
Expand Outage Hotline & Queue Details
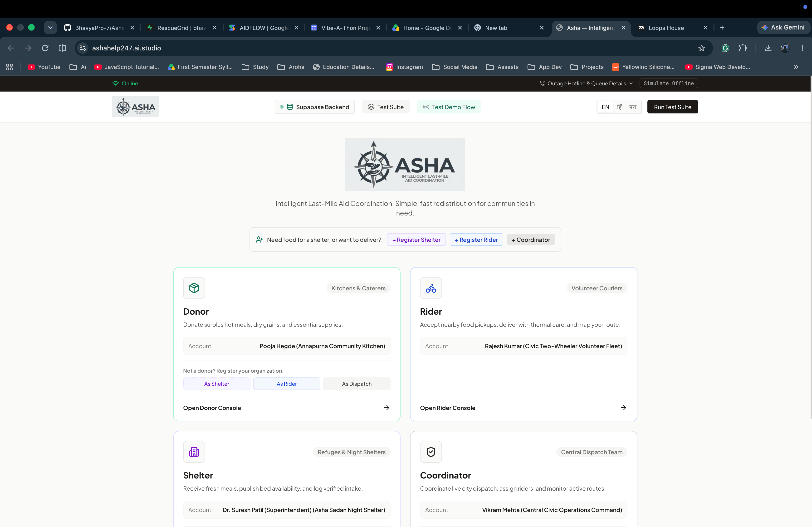587,83
